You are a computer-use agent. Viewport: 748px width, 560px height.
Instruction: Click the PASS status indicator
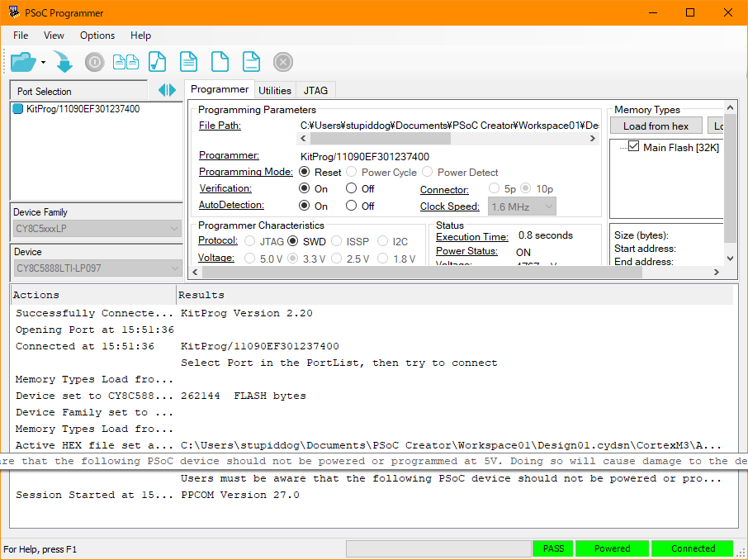(x=553, y=548)
